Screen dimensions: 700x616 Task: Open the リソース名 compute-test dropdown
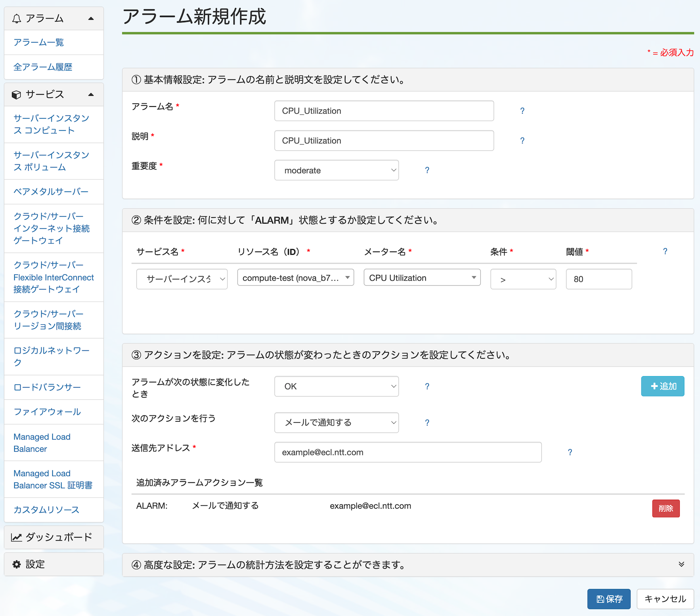coord(296,278)
